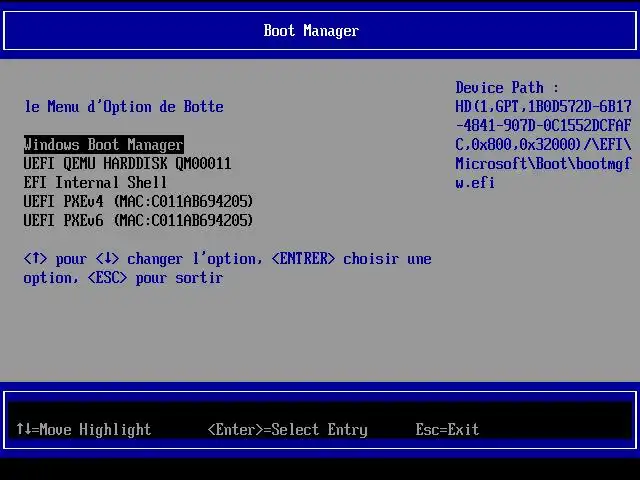
Task: Click the 'le Menu d'Option de Botte' heading
Action: [x=124, y=107]
